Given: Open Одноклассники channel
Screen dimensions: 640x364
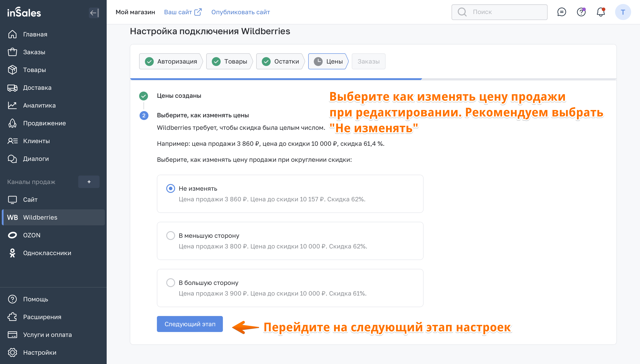Looking at the screenshot, I should click(47, 253).
